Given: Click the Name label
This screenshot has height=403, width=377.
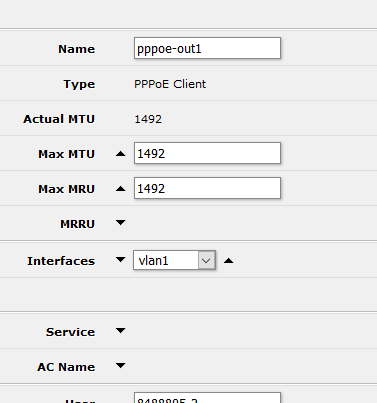Looking at the screenshot, I should 77,49.
